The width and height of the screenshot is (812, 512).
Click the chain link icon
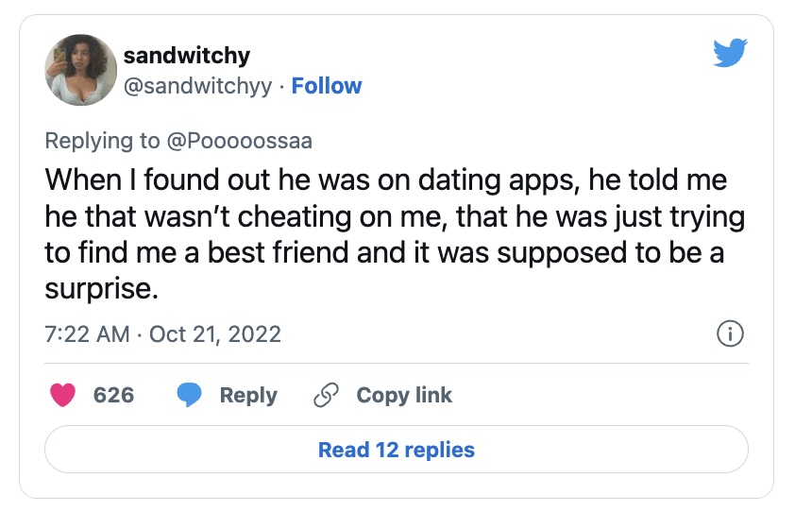point(326,395)
